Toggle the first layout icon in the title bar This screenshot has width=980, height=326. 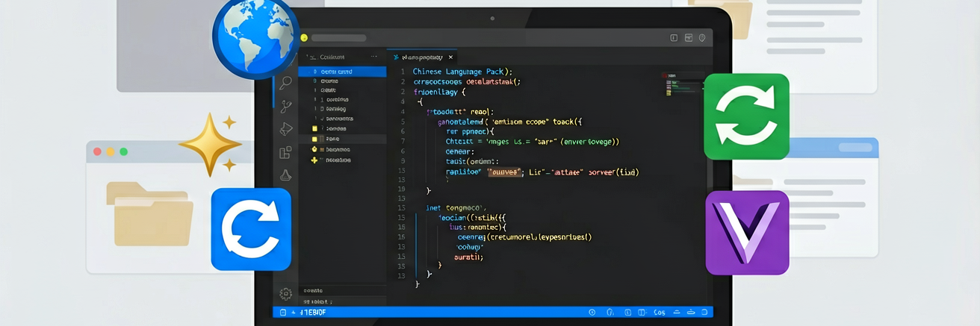[x=674, y=38]
